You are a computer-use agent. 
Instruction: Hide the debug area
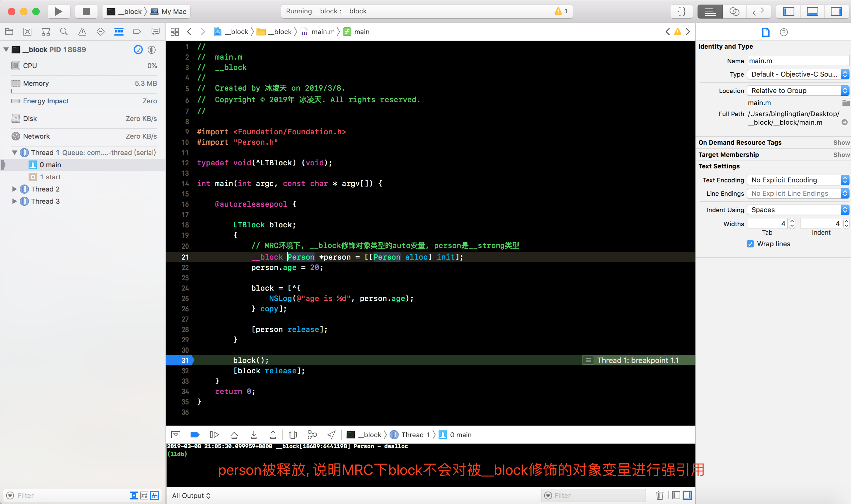pyautogui.click(x=176, y=435)
